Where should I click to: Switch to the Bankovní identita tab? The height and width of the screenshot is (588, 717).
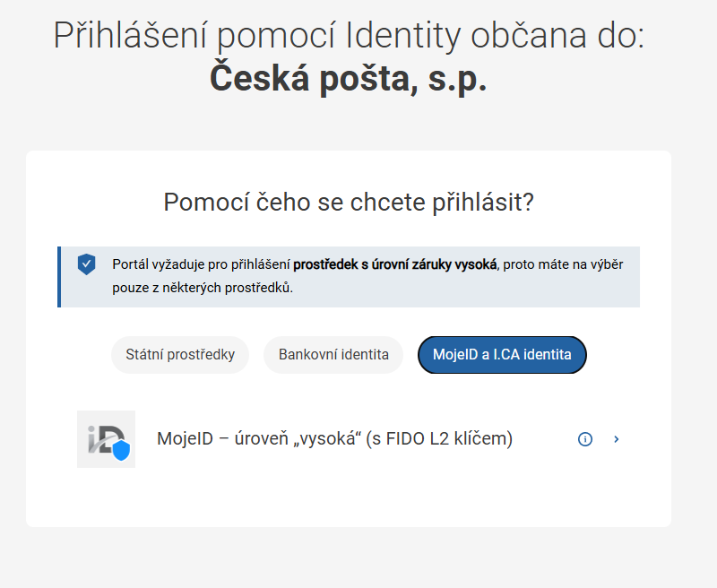[333, 355]
